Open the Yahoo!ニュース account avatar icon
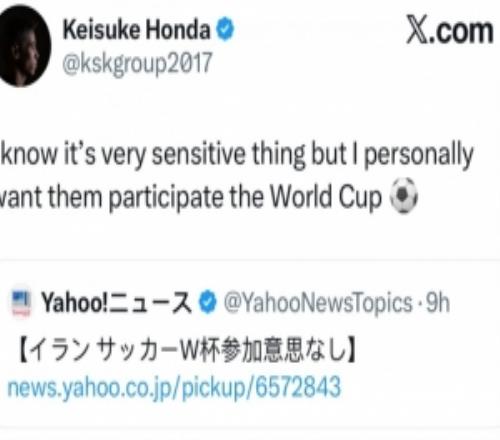This screenshot has height=440, width=500. point(21,303)
